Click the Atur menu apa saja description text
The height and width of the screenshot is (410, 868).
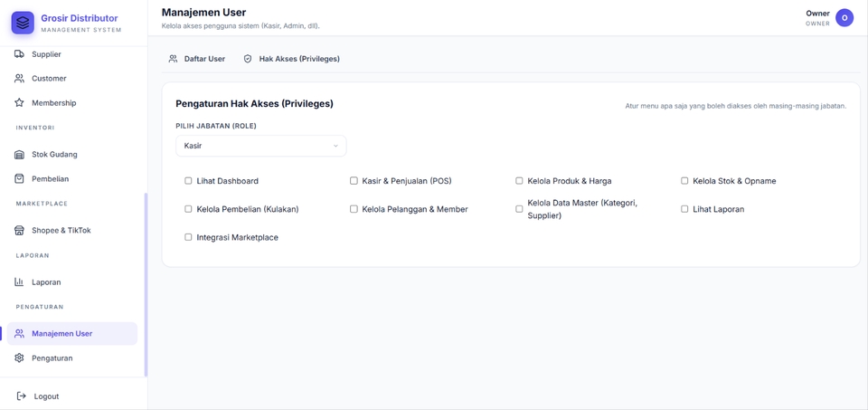pos(736,106)
